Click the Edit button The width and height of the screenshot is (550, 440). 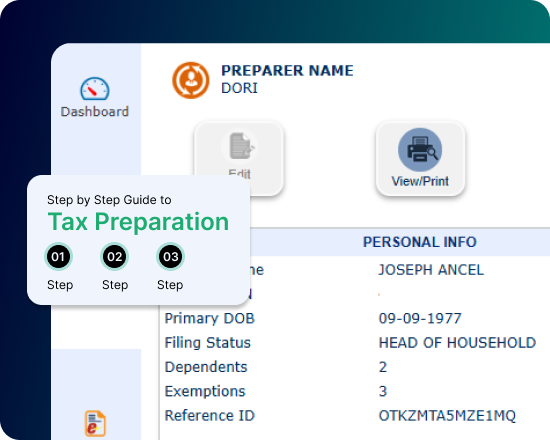click(239, 159)
